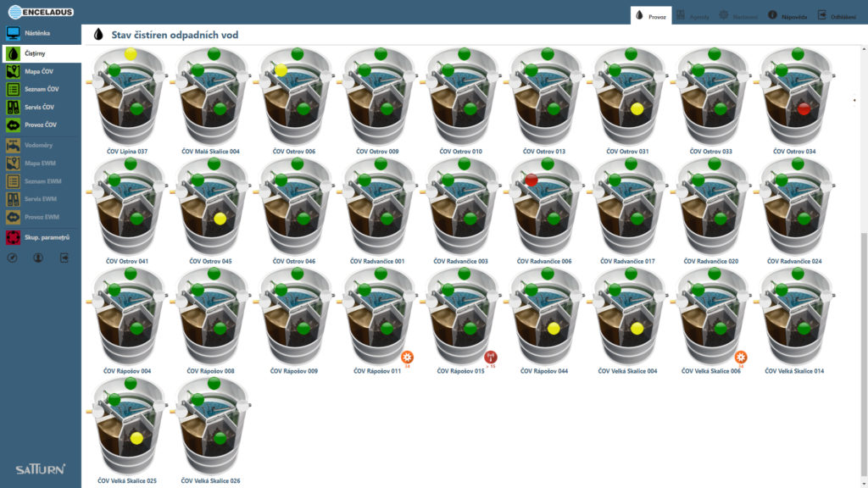This screenshot has height=488, width=868.
Task: Open the ČOV Velká Skalice 026 tank
Action: coord(211,426)
